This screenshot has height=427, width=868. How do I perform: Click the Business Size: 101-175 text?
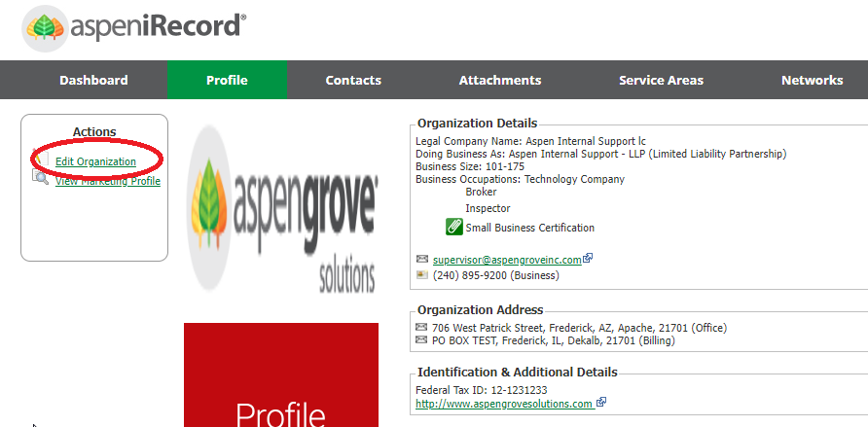470,166
